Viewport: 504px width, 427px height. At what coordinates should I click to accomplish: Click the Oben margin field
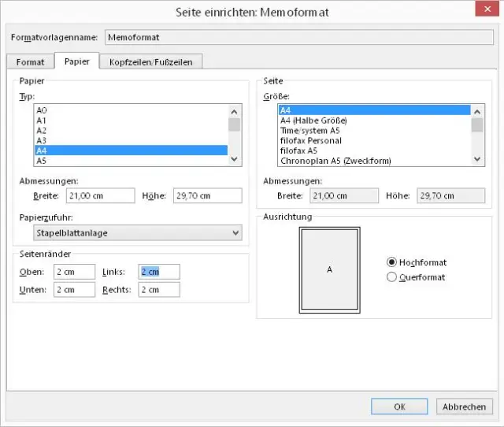click(75, 272)
